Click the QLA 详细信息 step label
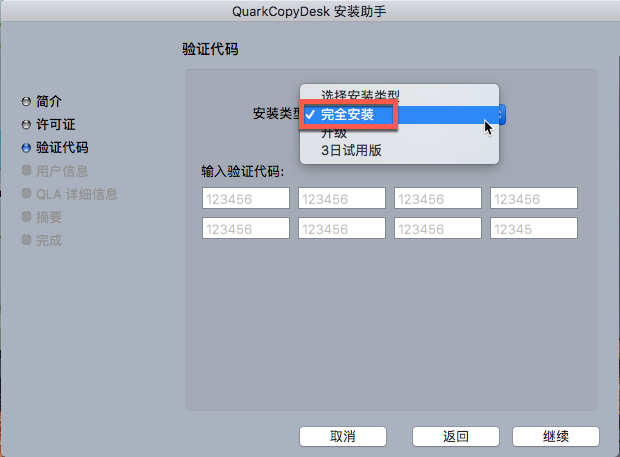Screen dimensions: 620x457 tap(77, 194)
